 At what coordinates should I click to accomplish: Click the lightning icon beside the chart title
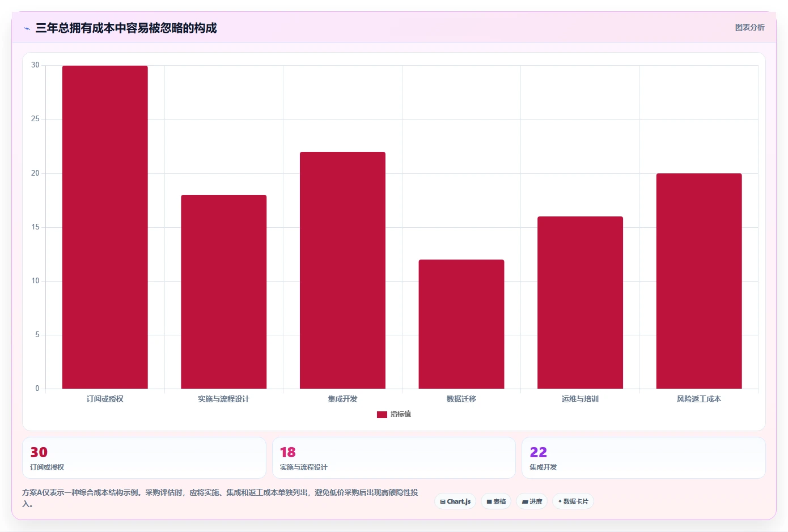coord(27,28)
